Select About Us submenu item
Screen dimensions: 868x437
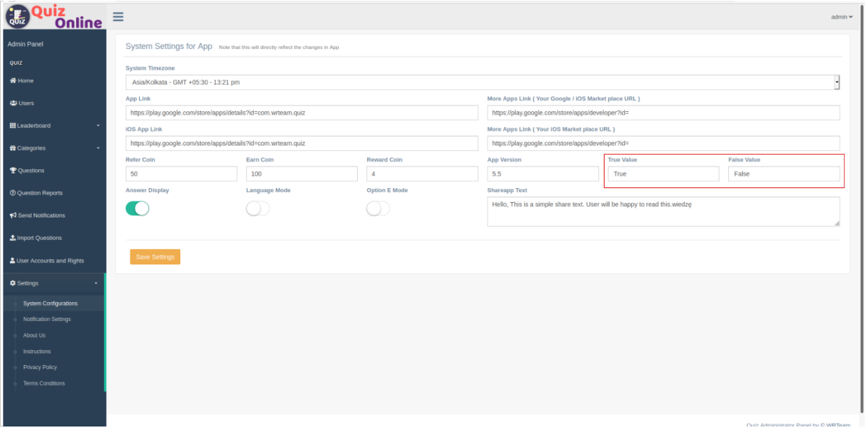(x=34, y=336)
